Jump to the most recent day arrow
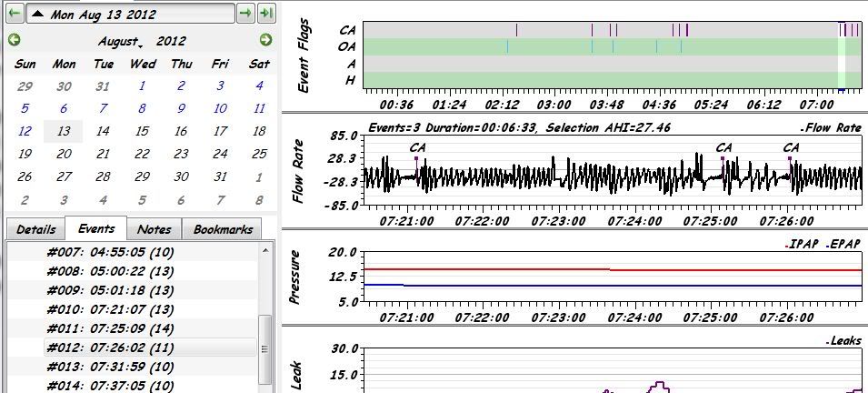 [266, 15]
